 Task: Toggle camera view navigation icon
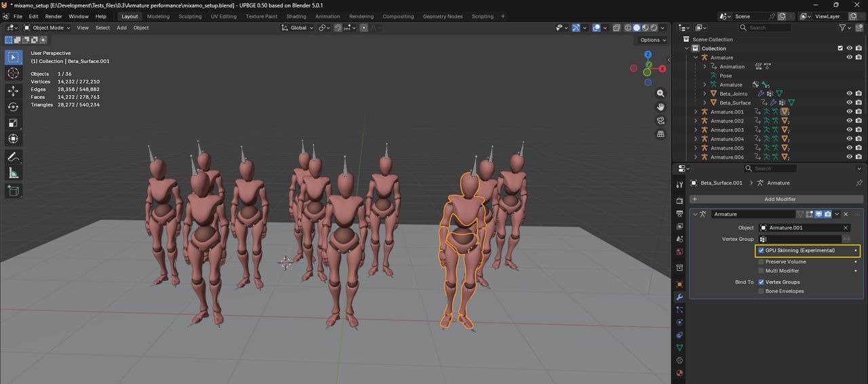(660, 121)
